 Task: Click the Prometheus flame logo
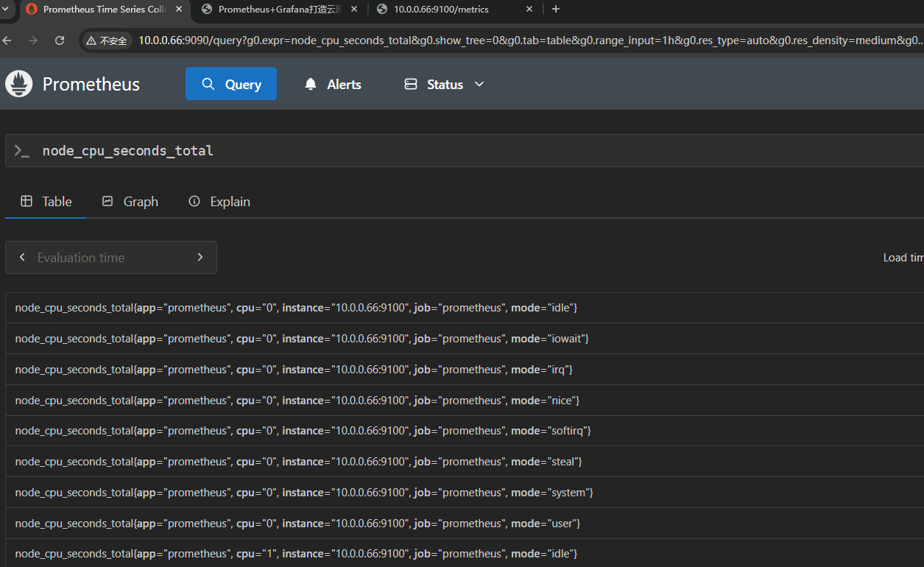click(x=19, y=84)
